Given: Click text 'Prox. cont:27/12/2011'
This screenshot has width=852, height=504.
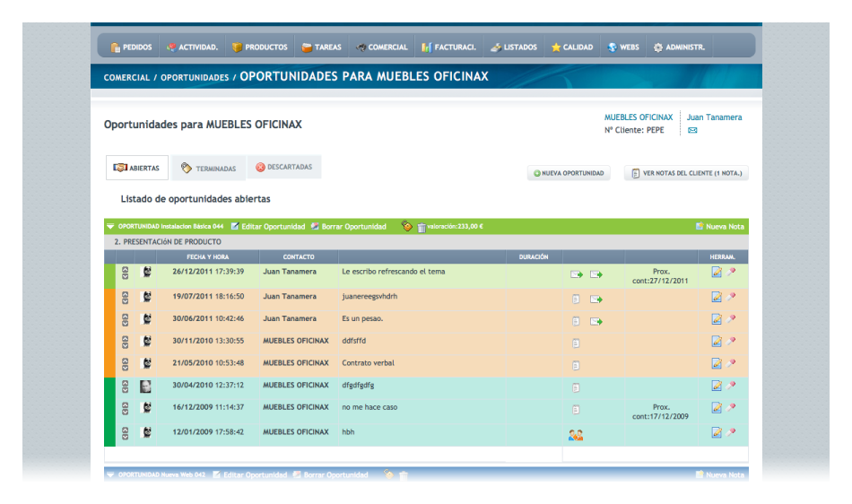Looking at the screenshot, I should coord(661,276).
